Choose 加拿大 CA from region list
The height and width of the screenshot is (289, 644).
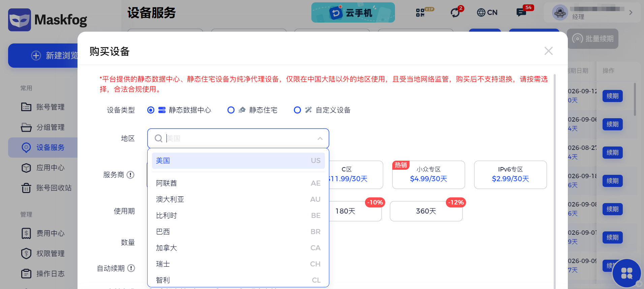point(238,248)
